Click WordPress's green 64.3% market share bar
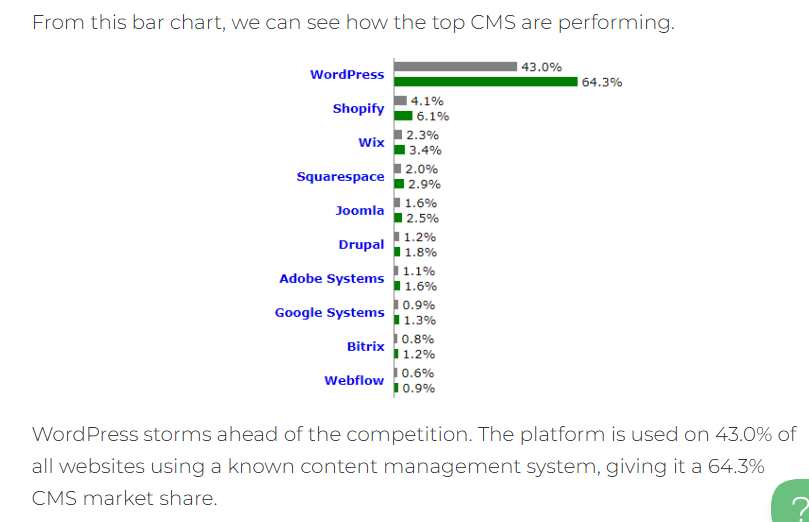The width and height of the screenshot is (809, 522). tap(486, 82)
